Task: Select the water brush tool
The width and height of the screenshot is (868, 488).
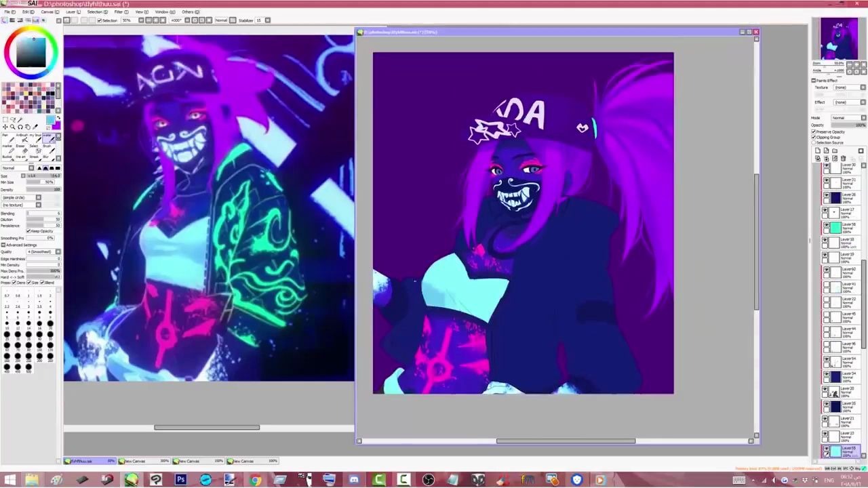Action: 49,138
